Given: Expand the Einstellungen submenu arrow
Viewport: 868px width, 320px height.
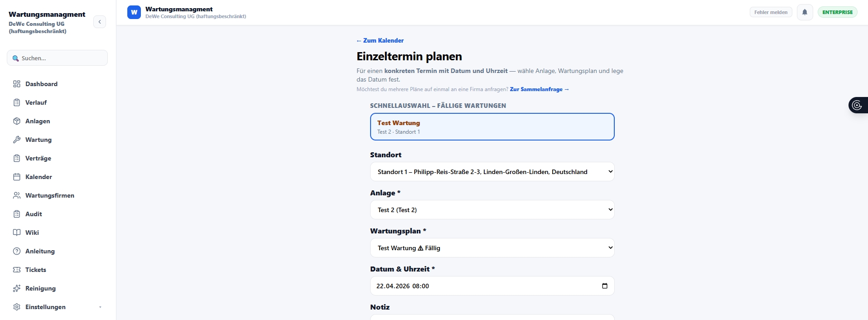Looking at the screenshot, I should click(100, 307).
